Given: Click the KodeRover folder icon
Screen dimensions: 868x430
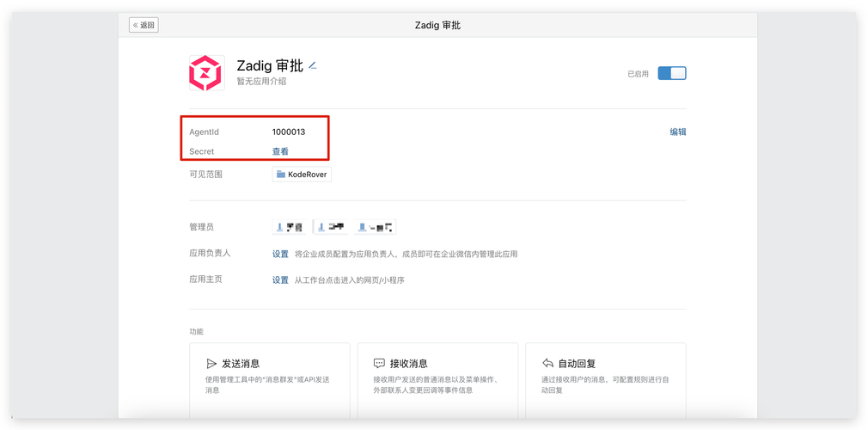Looking at the screenshot, I should pyautogui.click(x=281, y=175).
